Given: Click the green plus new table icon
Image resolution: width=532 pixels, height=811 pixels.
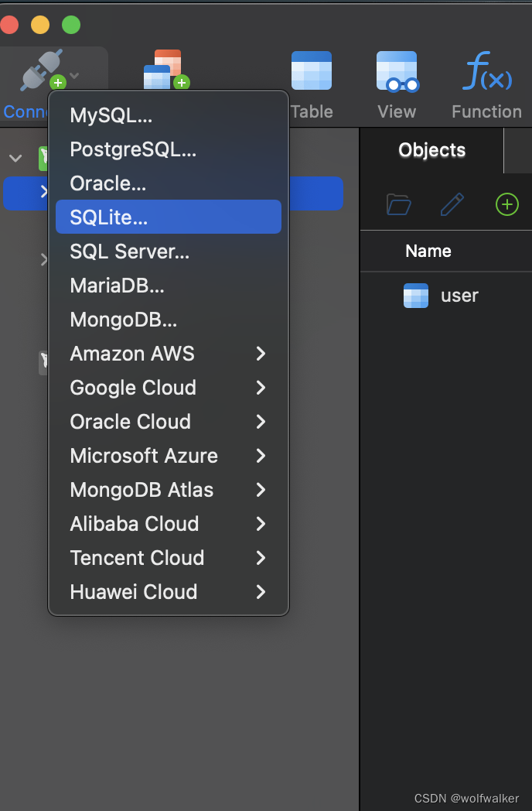Looking at the screenshot, I should (x=507, y=204).
